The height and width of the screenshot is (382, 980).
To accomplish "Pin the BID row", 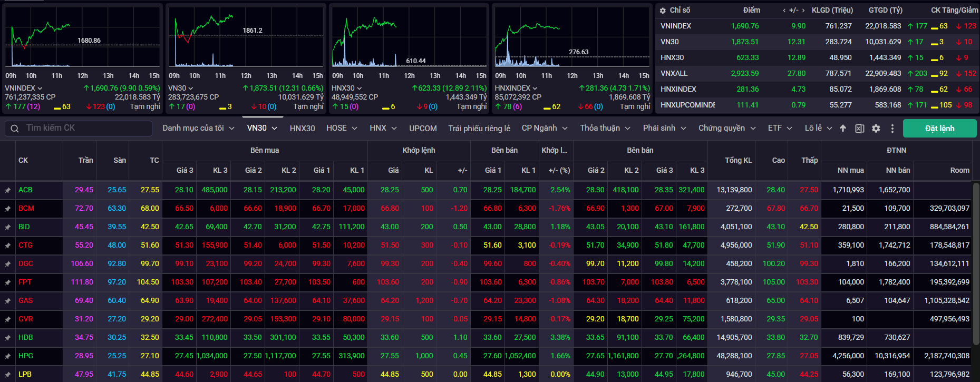I will click(8, 227).
